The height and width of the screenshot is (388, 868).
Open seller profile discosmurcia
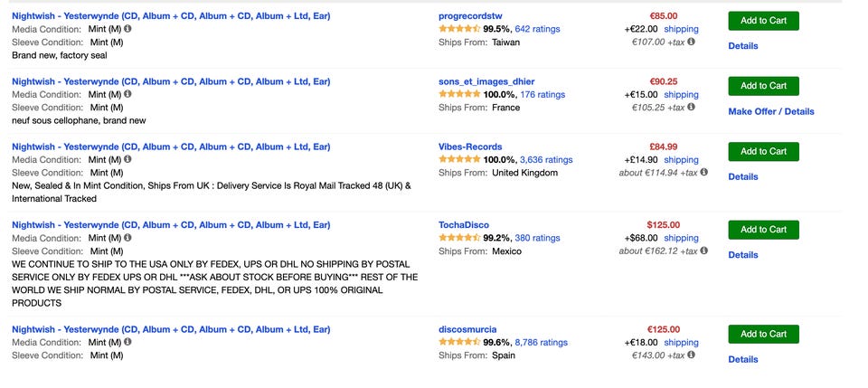(x=467, y=329)
